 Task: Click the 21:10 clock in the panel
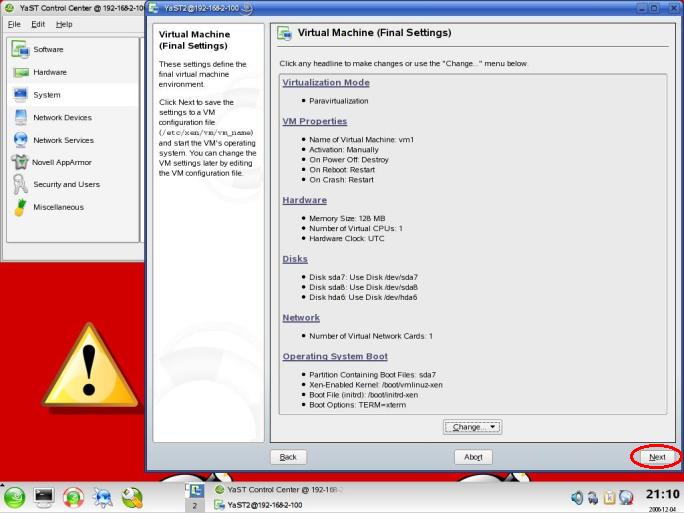point(663,494)
